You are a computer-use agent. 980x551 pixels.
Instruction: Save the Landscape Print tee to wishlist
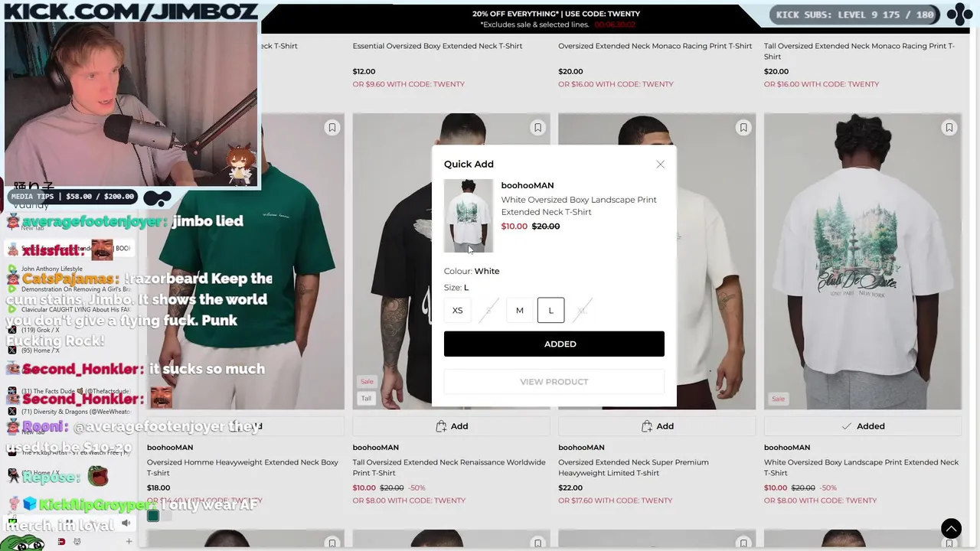949,128
